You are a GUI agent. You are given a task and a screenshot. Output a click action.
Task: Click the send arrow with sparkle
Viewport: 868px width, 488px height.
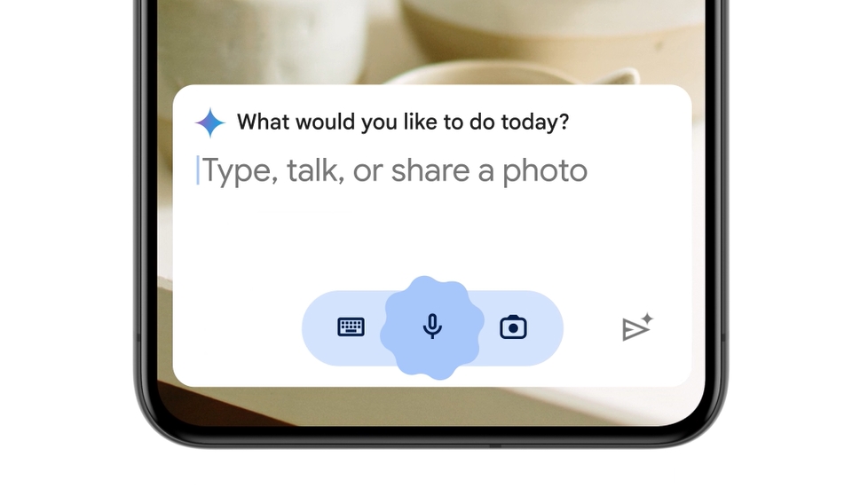point(638,327)
